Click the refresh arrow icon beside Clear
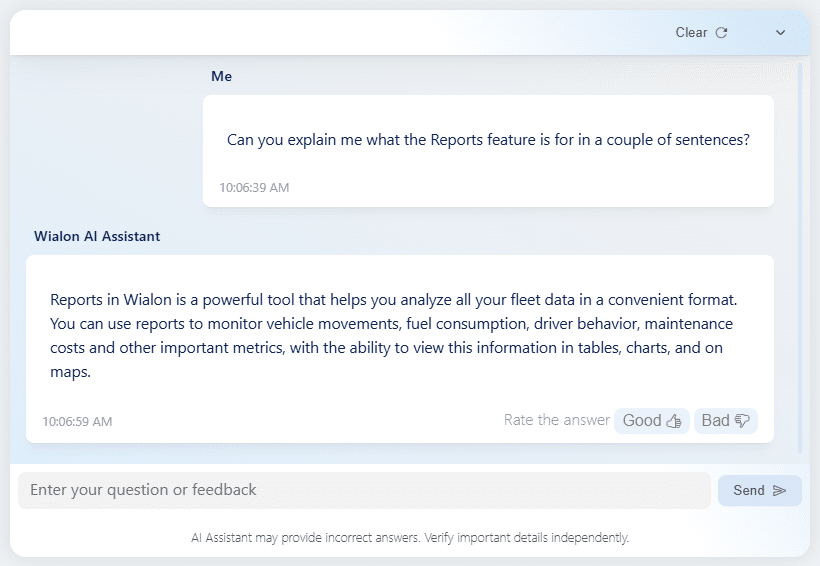820x566 pixels. click(x=721, y=32)
